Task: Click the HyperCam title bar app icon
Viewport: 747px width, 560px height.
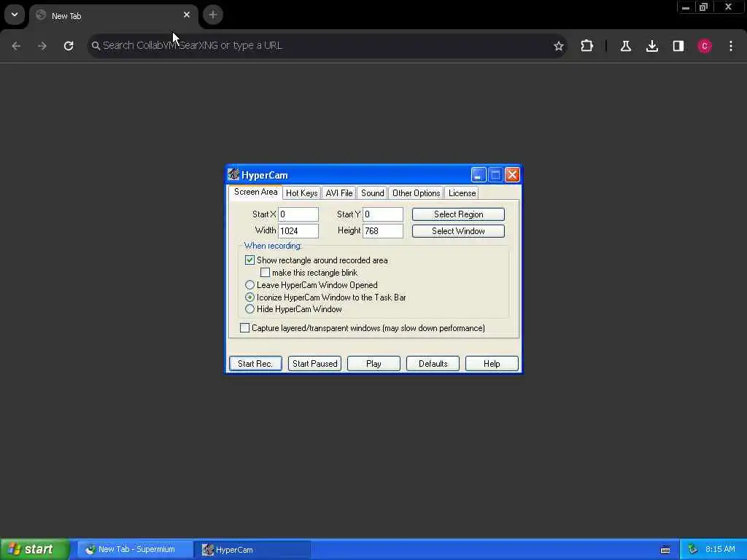Action: click(x=233, y=174)
